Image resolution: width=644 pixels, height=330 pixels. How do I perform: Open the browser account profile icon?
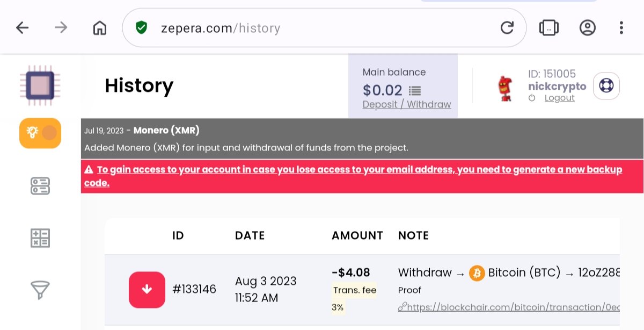pyautogui.click(x=588, y=27)
